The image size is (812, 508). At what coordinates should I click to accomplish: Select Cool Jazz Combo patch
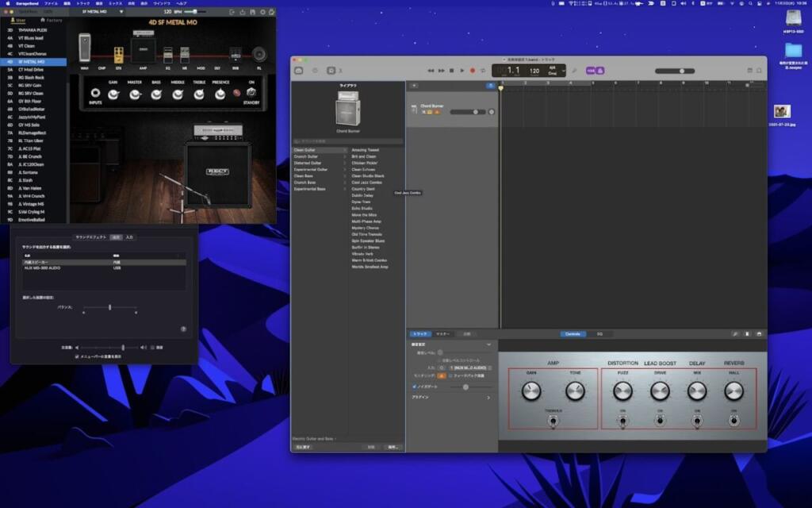[x=366, y=183]
